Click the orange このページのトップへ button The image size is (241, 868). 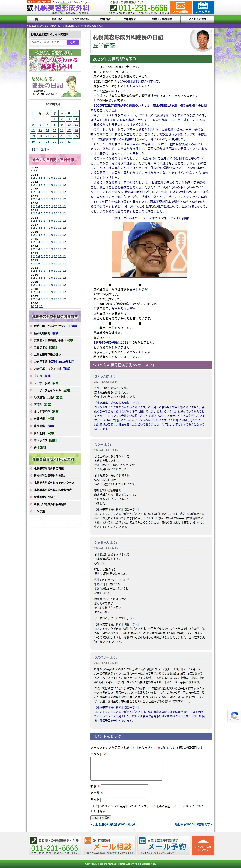(x=203, y=845)
